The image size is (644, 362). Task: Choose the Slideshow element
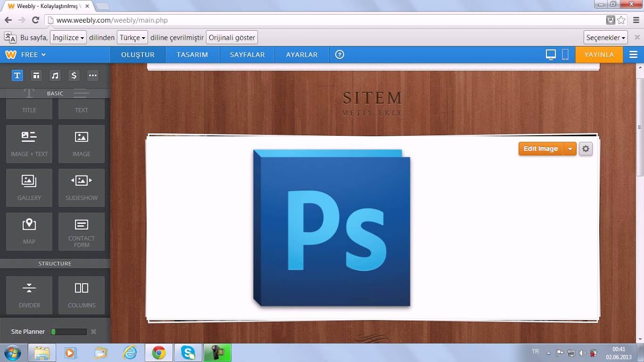click(x=82, y=188)
